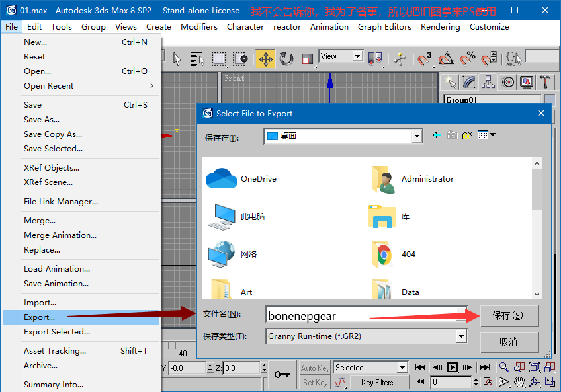Select the Rotate tool in the toolbar

[286, 59]
